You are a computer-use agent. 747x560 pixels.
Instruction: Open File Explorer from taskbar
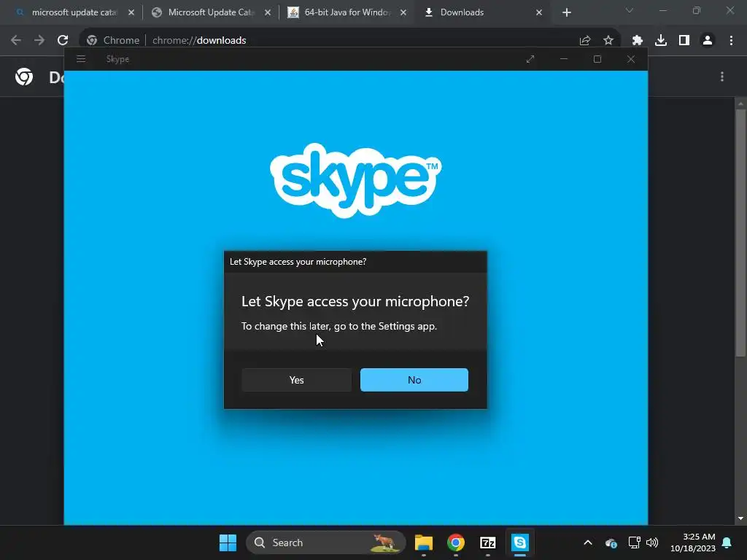coord(424,542)
